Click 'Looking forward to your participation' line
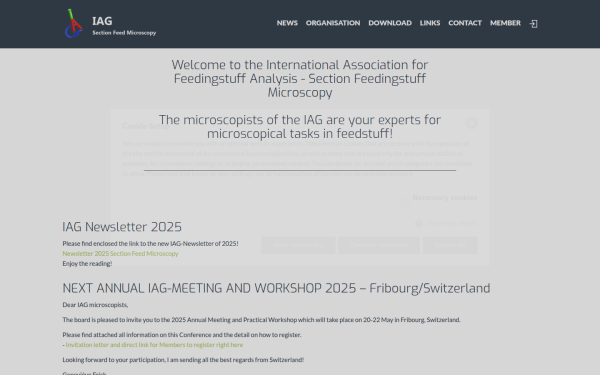This screenshot has width=600, height=375. (183, 360)
